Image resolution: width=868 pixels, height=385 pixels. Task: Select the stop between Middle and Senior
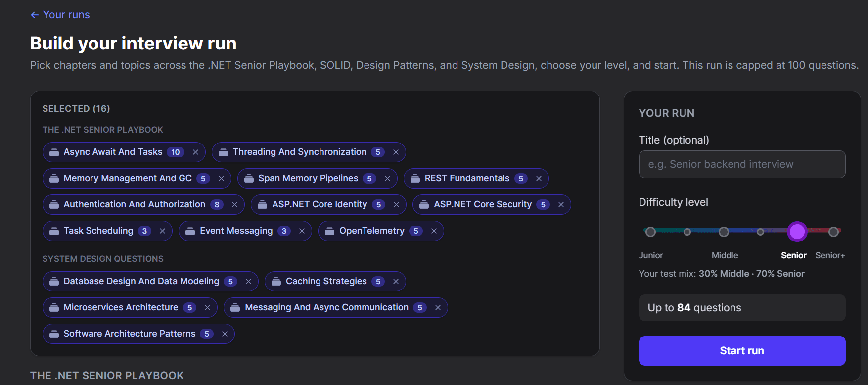click(760, 232)
